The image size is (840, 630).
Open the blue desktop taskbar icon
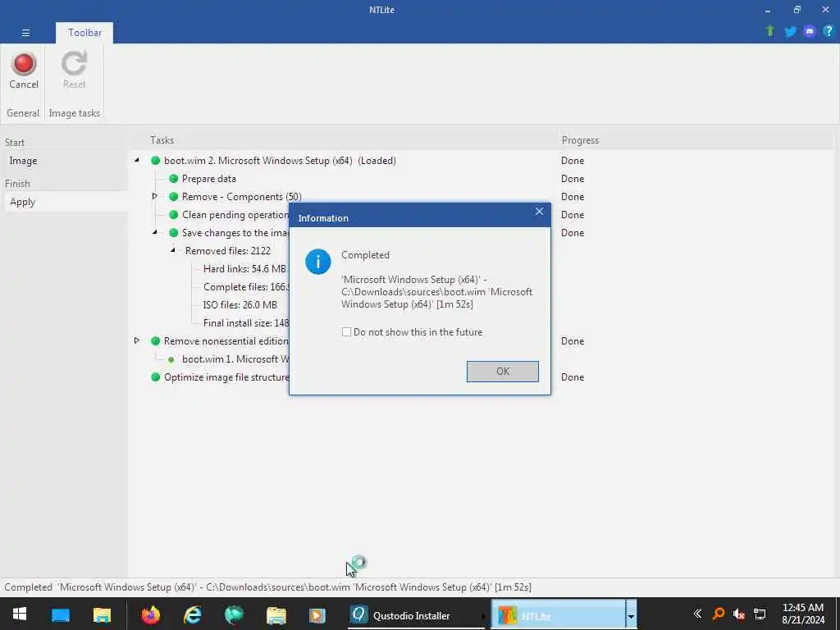click(x=61, y=615)
